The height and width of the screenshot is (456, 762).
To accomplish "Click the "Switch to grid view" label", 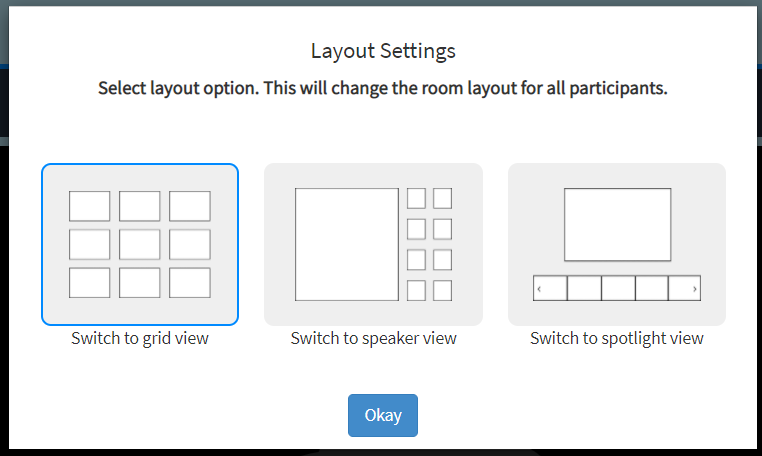I will pyautogui.click(x=140, y=338).
